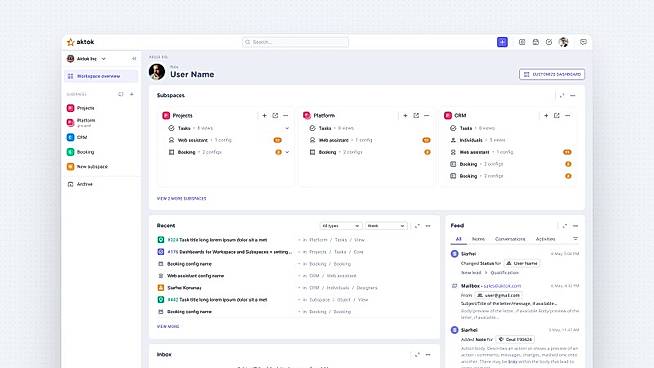Open the chat bubble icon in top bar

[x=583, y=42]
